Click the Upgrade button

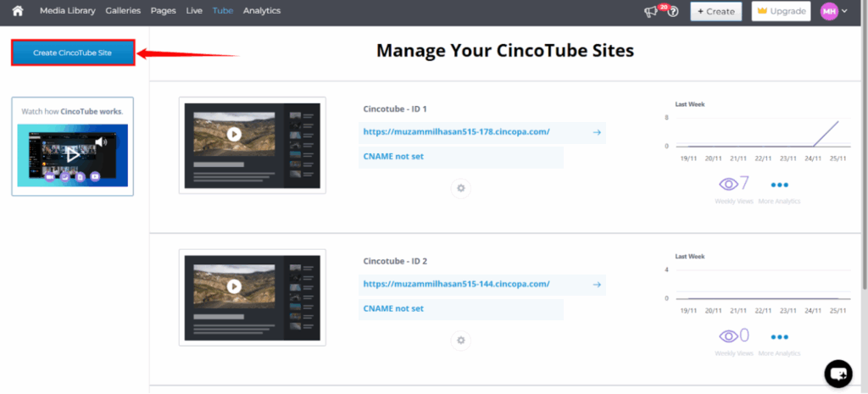pyautogui.click(x=781, y=11)
